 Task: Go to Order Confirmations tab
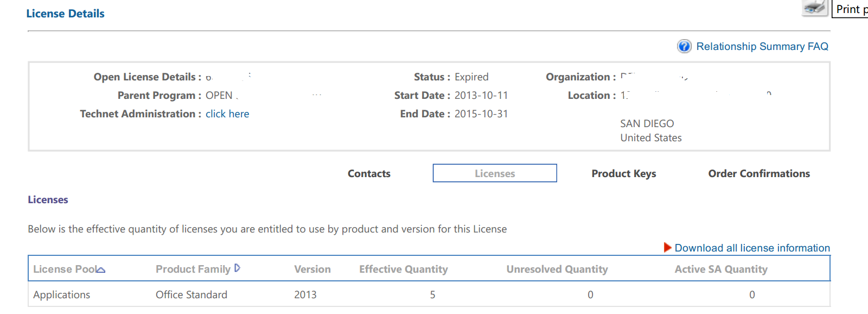click(x=759, y=174)
